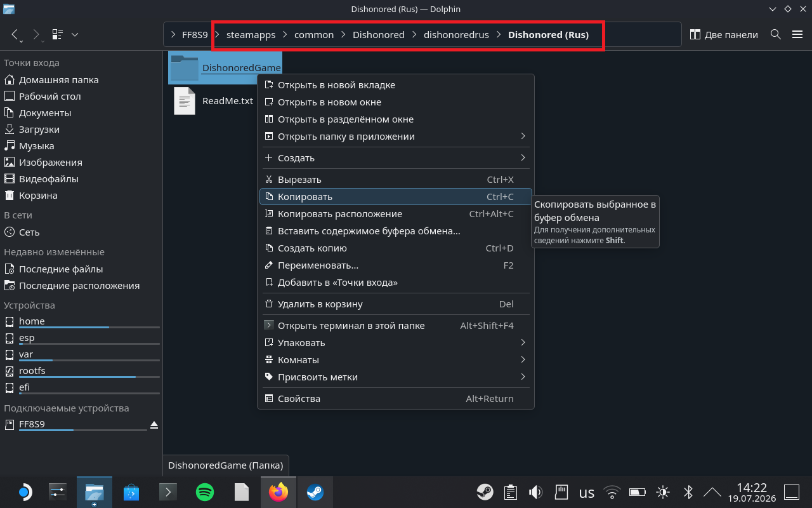This screenshot has height=508, width=812.
Task: Open Домашняя папка in the sidebar
Action: [x=81, y=80]
